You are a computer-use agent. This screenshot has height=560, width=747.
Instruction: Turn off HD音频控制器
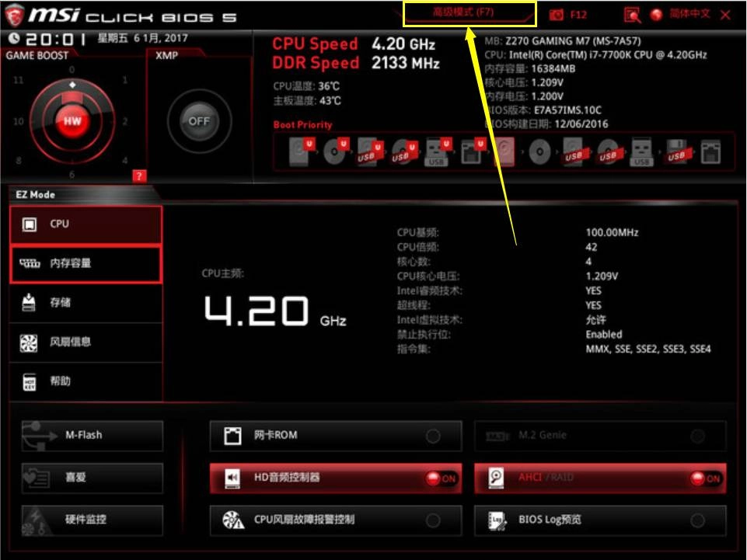click(336, 478)
